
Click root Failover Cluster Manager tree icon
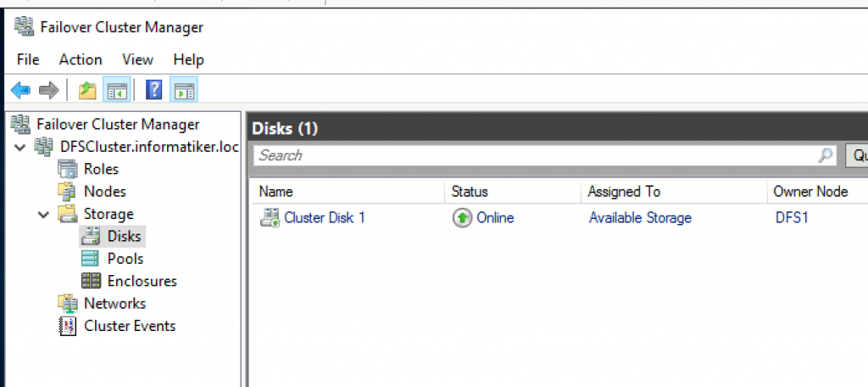(20, 124)
